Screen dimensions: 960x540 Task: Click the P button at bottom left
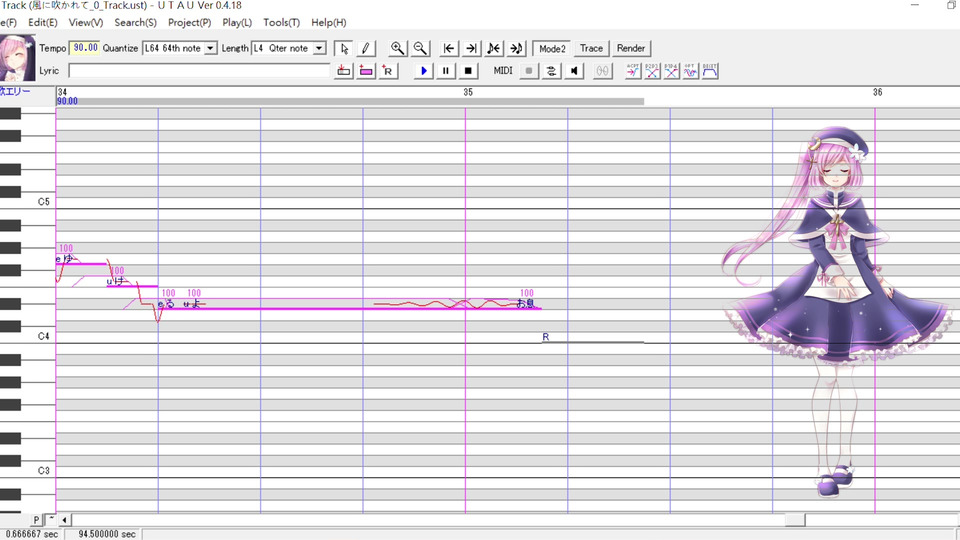click(x=36, y=520)
